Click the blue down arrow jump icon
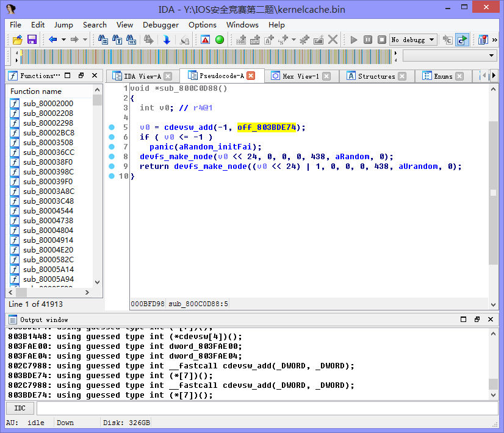 click(167, 40)
